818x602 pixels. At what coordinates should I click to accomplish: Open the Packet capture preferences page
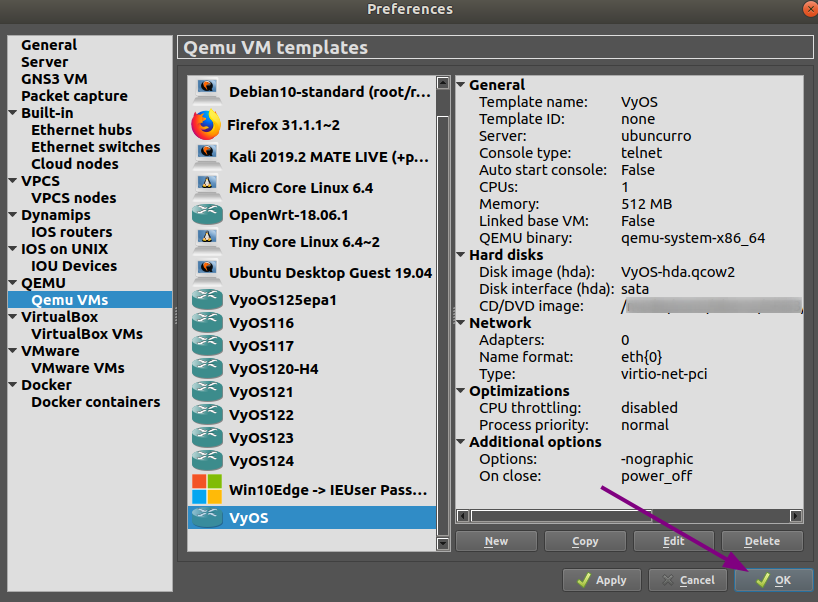[74, 96]
